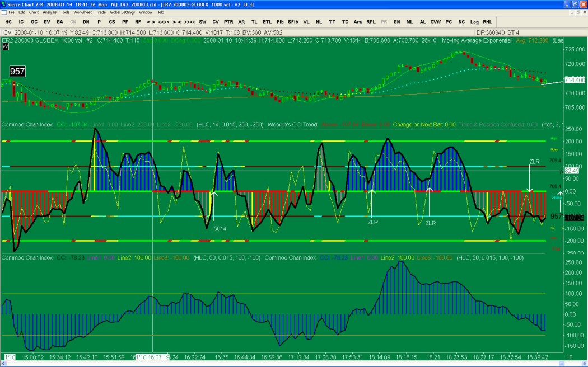The height and width of the screenshot is (367, 588).
Task: Open the Global Settings menu
Action: tap(122, 12)
